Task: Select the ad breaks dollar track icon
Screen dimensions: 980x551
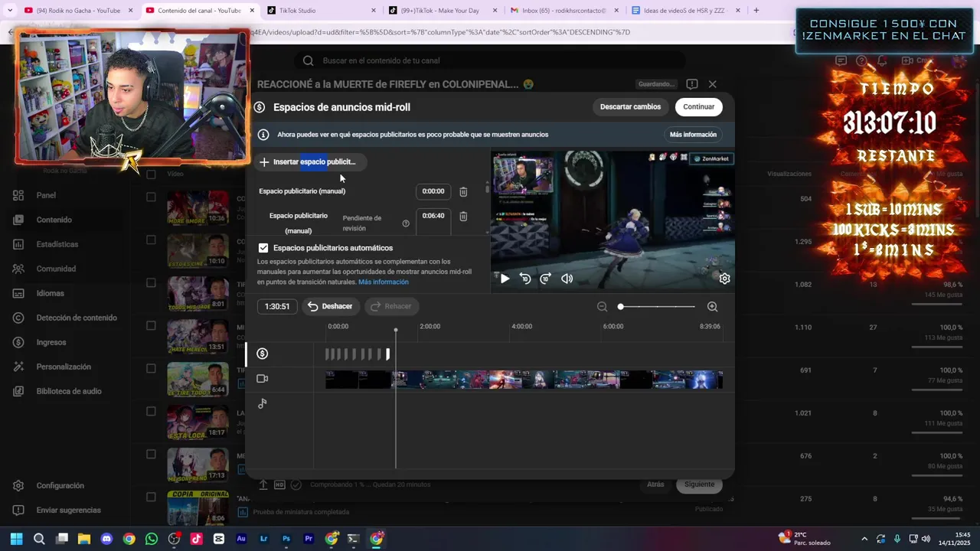Action: (262, 354)
